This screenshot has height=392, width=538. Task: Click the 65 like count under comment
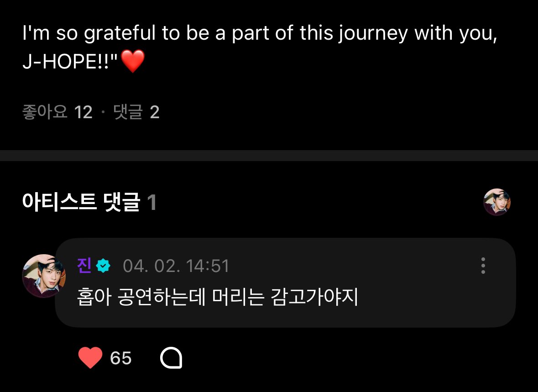[x=121, y=358]
